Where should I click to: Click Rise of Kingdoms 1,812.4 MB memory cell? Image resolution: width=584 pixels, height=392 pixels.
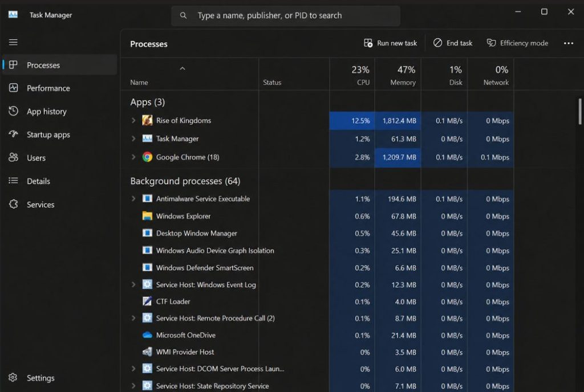tap(398, 120)
